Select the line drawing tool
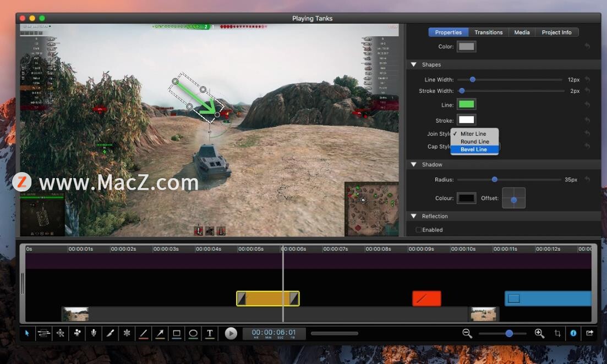The image size is (607, 364). 144,333
